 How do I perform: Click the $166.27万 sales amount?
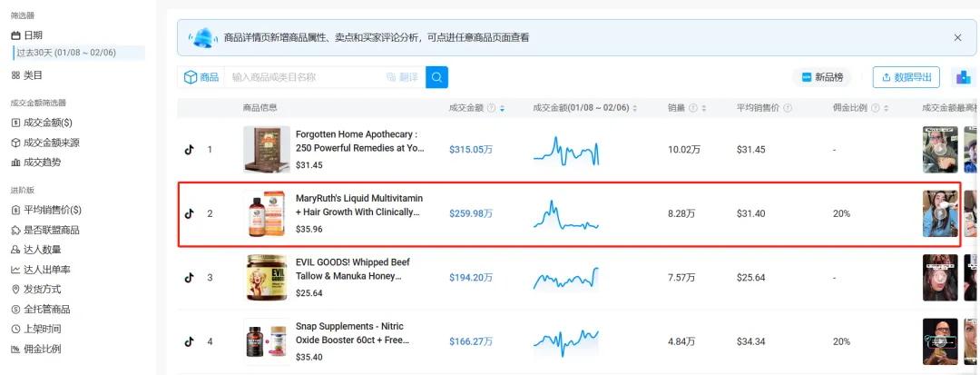[x=471, y=342]
